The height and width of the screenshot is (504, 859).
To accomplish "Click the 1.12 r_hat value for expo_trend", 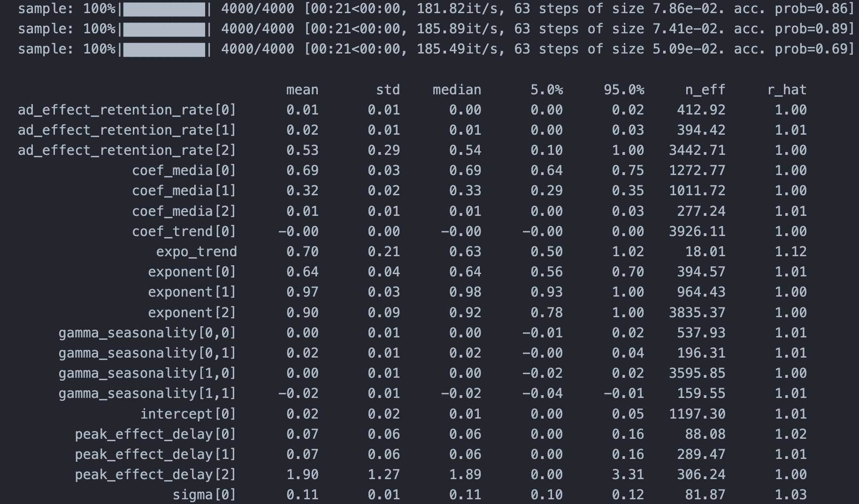I will pyautogui.click(x=790, y=252).
